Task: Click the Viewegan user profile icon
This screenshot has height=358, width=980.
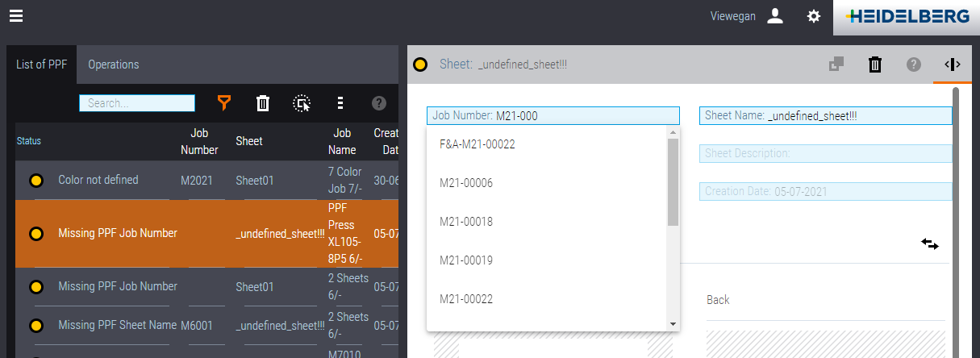Action: pos(775,16)
